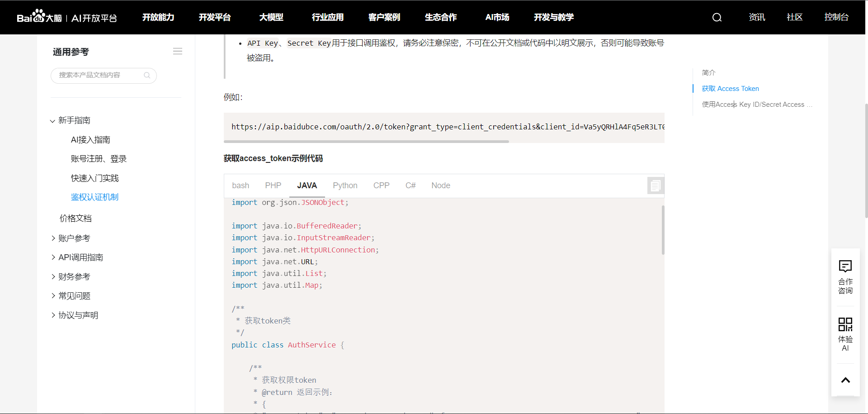Click the 'public class AuthService' code line
868x414 pixels.
pos(288,345)
